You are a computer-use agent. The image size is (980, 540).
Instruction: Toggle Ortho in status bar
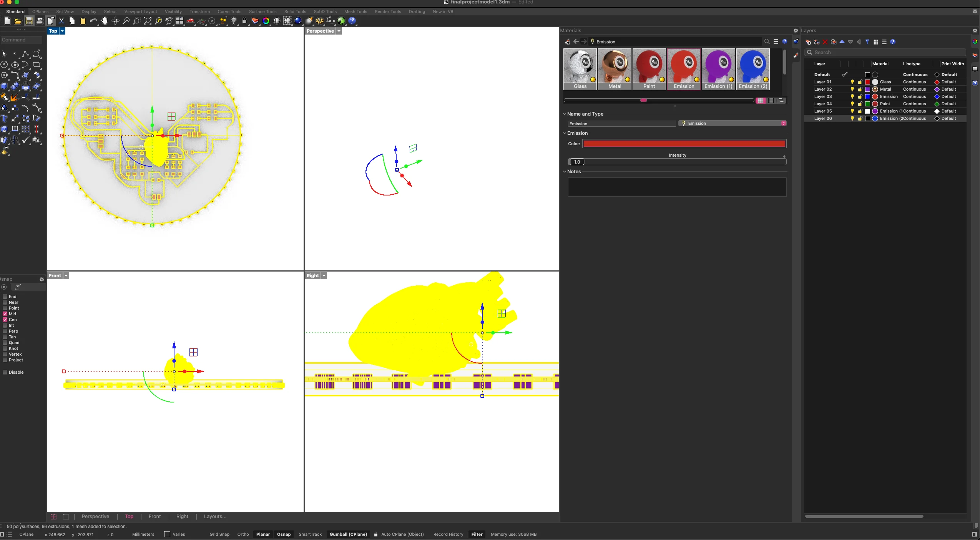click(243, 534)
